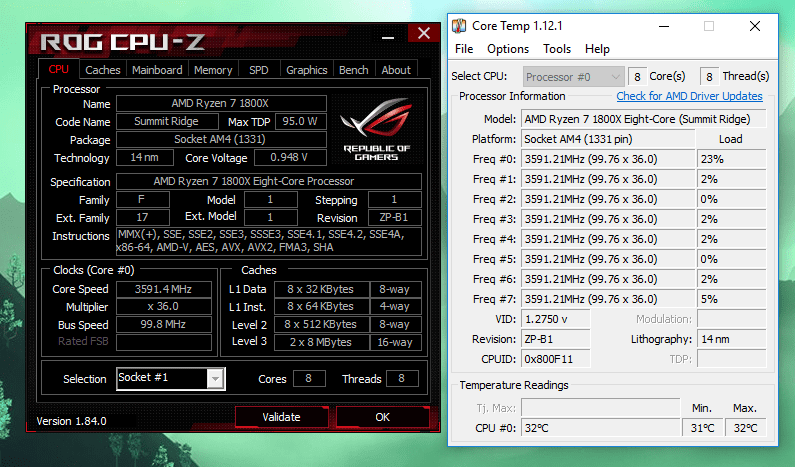The height and width of the screenshot is (467, 795).
Task: Click the Max TDP value 95.0 W
Action: pyautogui.click(x=300, y=122)
